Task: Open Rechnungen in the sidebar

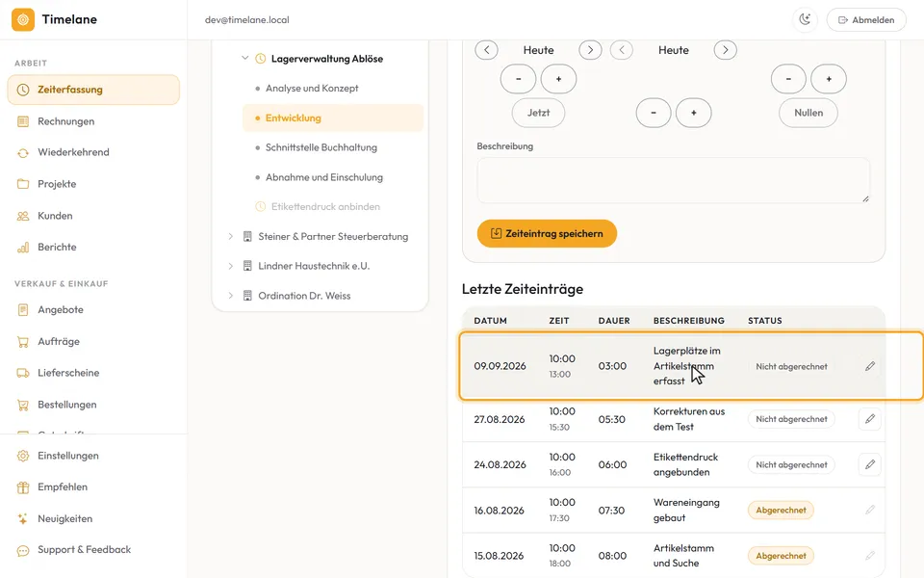Action: [93, 121]
